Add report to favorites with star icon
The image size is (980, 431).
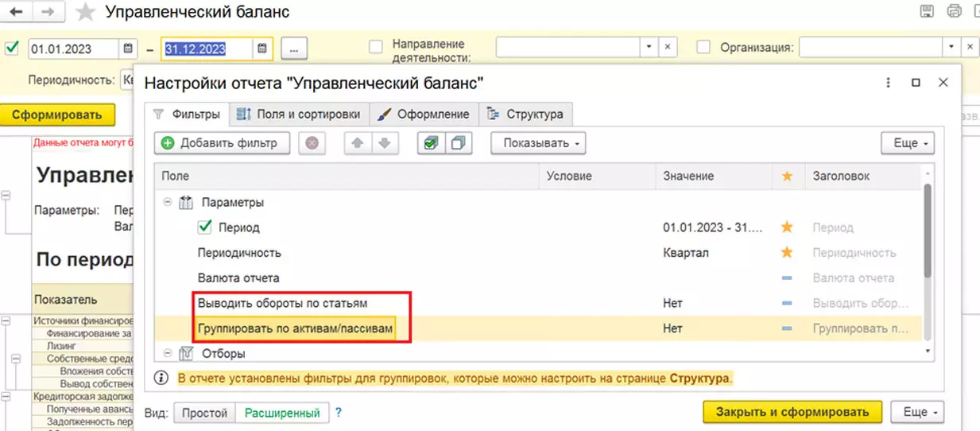[x=85, y=12]
